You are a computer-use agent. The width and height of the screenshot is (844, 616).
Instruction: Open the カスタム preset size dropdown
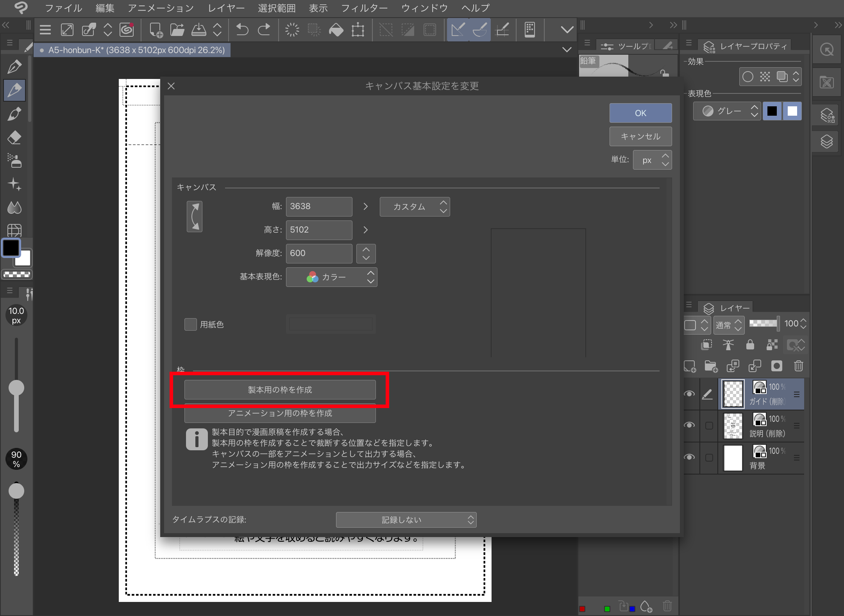point(415,207)
